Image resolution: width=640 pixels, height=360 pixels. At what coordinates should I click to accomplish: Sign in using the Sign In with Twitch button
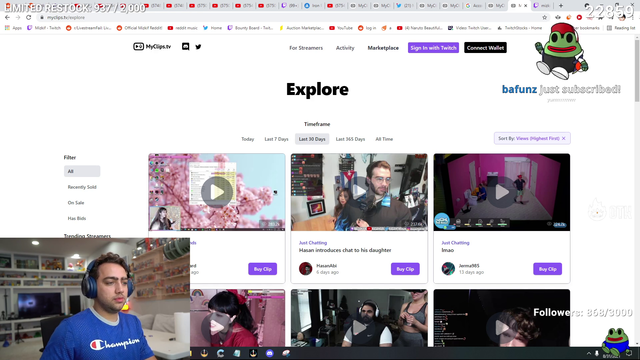coord(433,48)
